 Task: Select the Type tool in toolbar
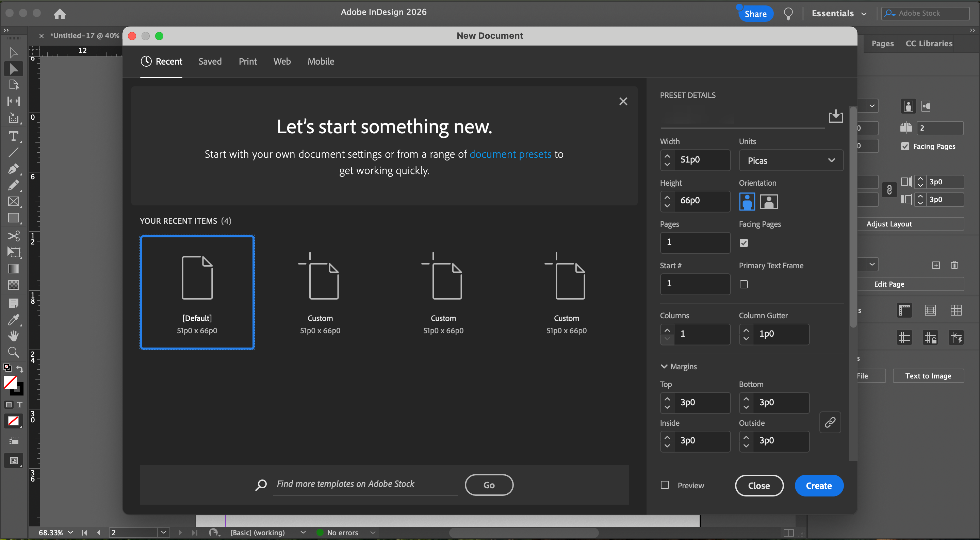pyautogui.click(x=13, y=136)
